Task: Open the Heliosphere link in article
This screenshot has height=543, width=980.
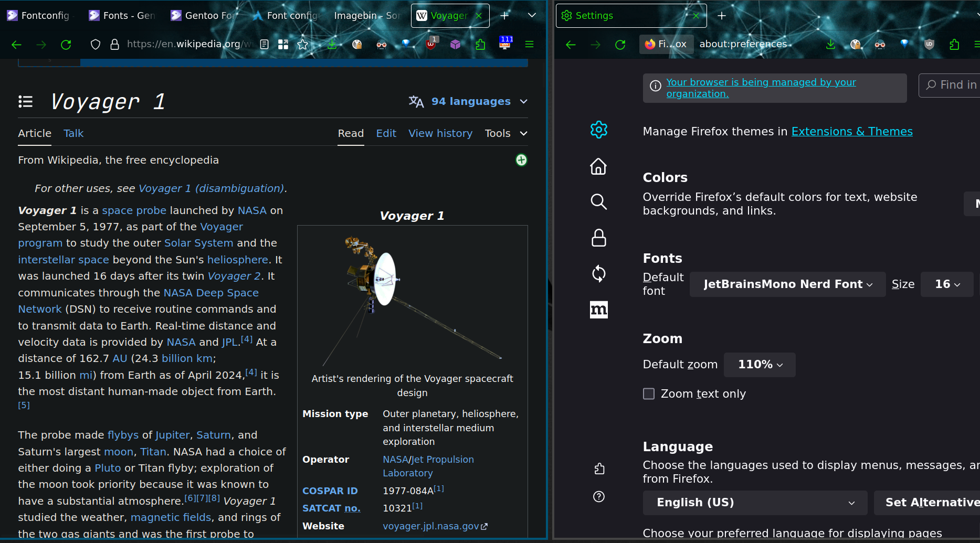Action: 237,260
